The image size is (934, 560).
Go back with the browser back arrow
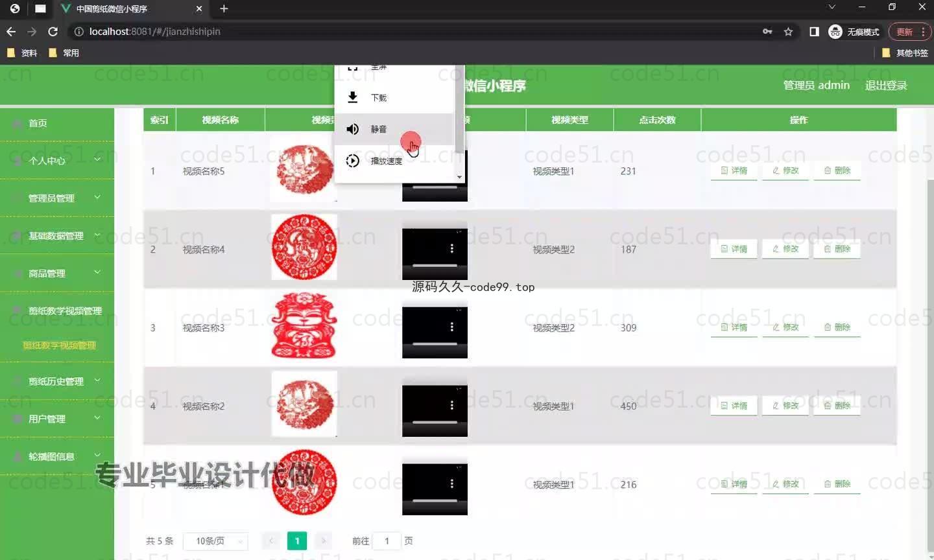(11, 31)
